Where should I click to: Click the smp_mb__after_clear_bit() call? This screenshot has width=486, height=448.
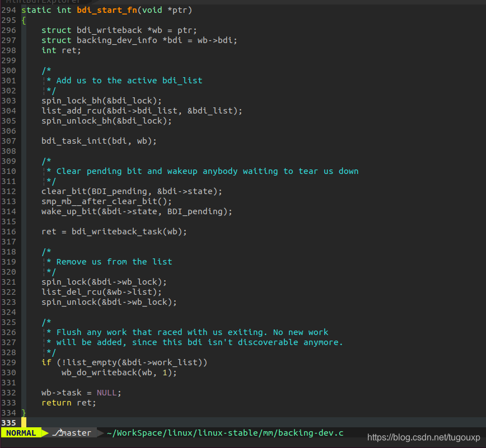click(106, 201)
